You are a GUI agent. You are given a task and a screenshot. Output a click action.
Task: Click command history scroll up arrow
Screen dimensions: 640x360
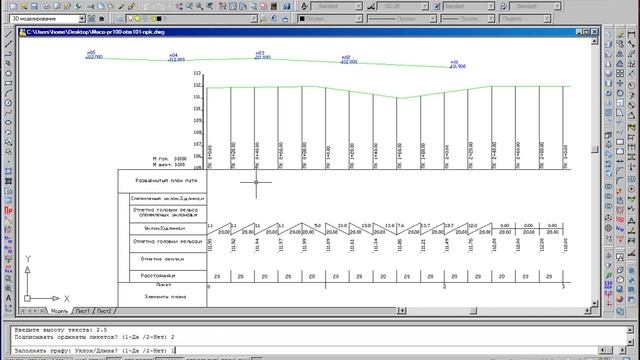[630, 330]
